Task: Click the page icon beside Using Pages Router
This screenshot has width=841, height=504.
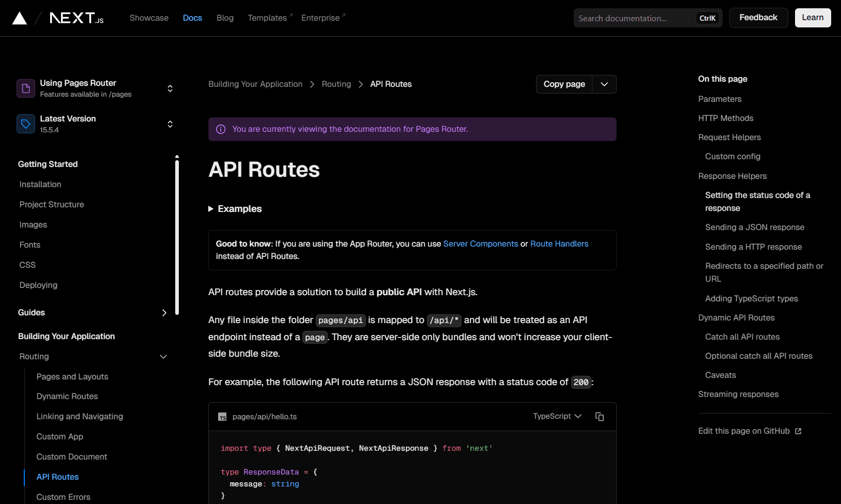Action: pyautogui.click(x=25, y=88)
